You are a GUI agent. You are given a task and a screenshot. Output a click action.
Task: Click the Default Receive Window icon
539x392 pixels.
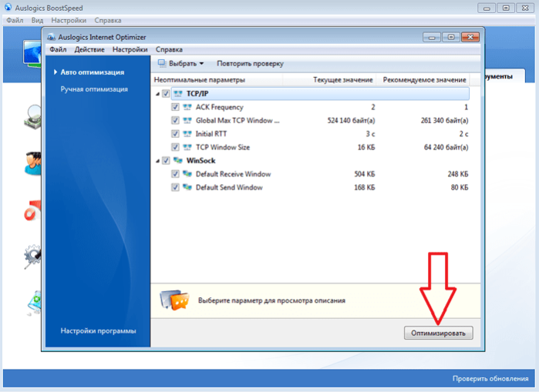click(x=187, y=174)
